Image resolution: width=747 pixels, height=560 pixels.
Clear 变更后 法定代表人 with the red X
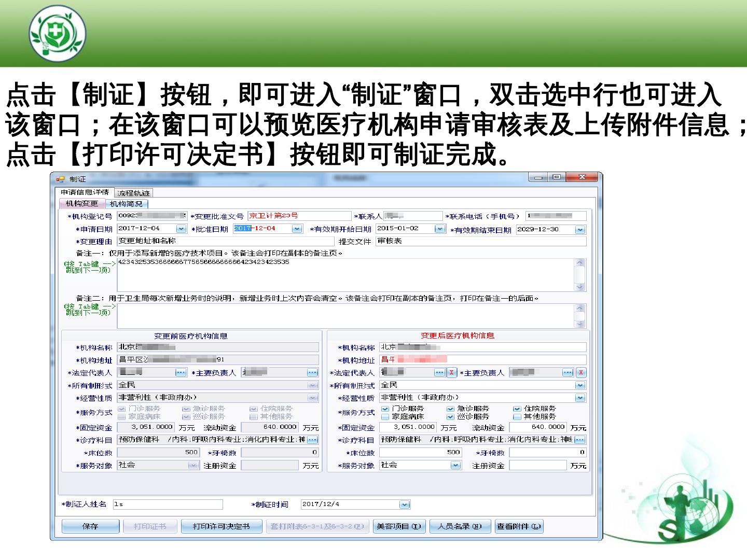(x=452, y=373)
